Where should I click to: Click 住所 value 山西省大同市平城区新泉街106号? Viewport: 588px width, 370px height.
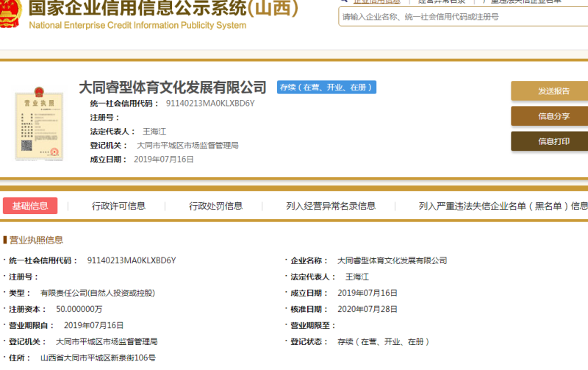98,358
